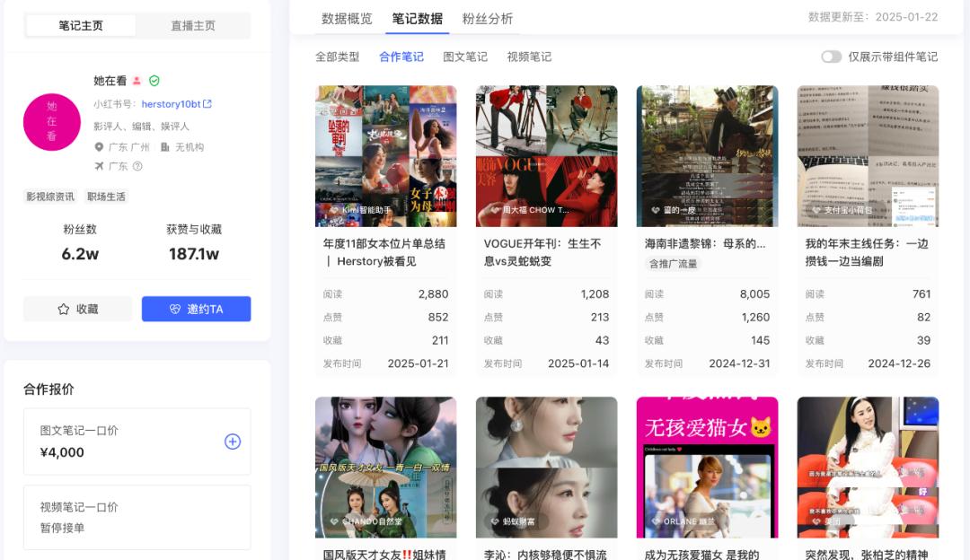This screenshot has height=560, width=970.
Task: Open the herstory10bt account link
Action: click(x=171, y=104)
